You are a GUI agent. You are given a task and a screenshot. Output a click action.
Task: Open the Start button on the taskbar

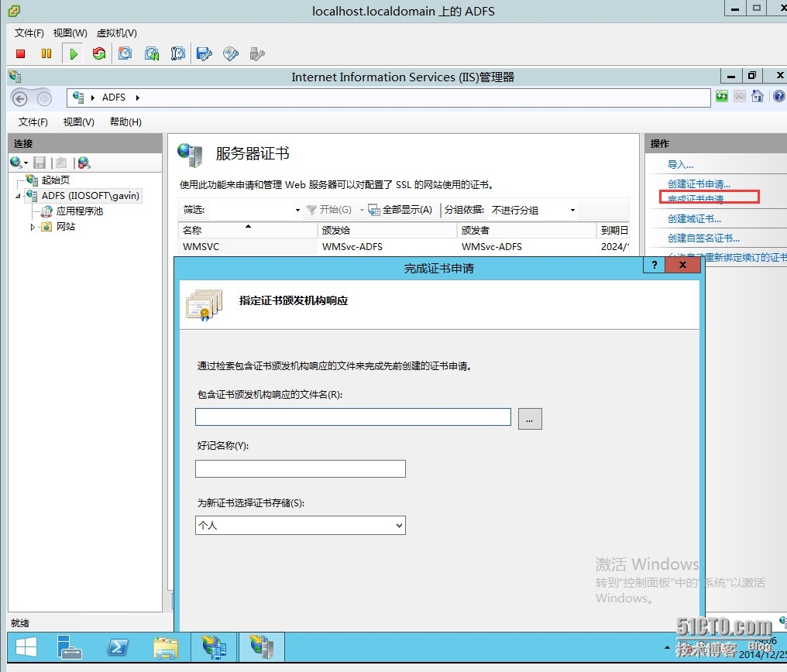[x=26, y=647]
